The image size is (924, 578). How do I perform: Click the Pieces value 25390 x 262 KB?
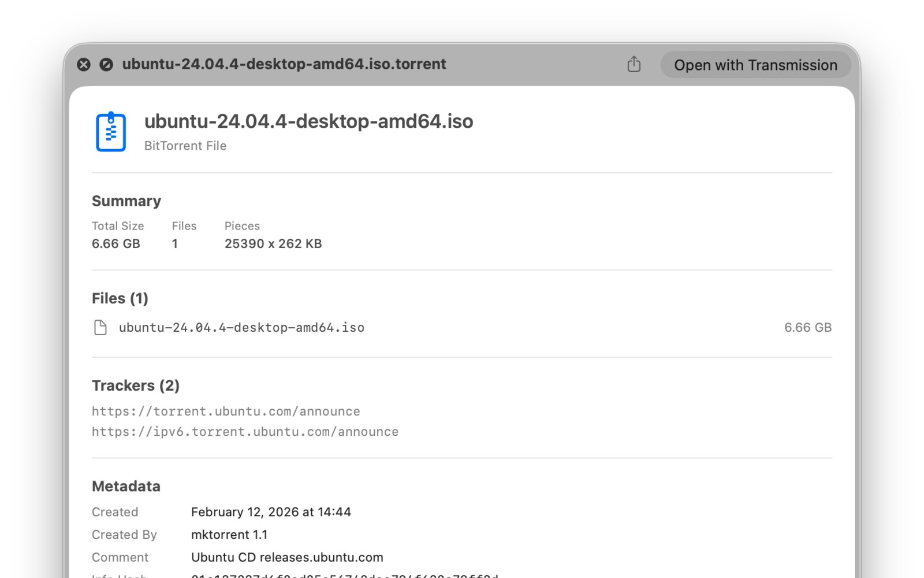tap(273, 243)
